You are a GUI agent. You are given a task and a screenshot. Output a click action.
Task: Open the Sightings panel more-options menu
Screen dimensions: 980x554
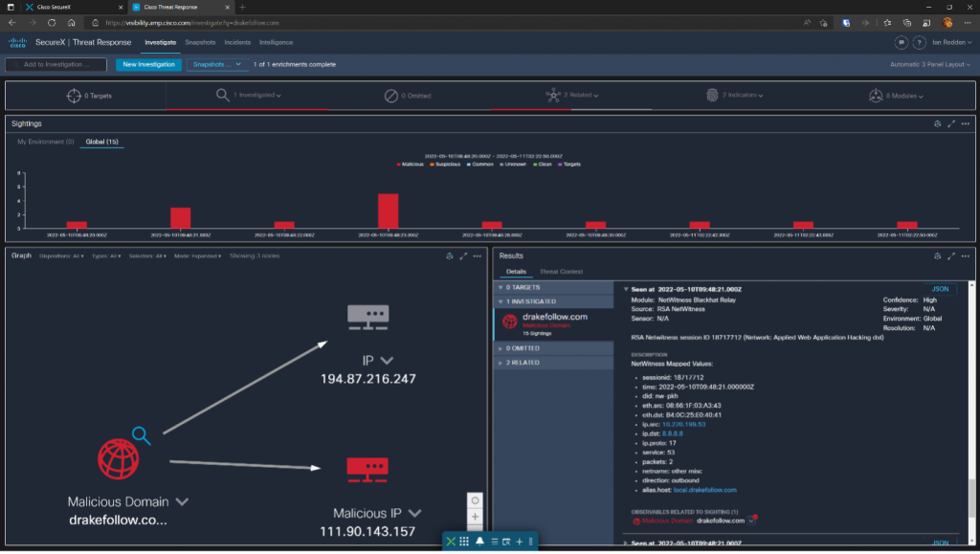(965, 123)
